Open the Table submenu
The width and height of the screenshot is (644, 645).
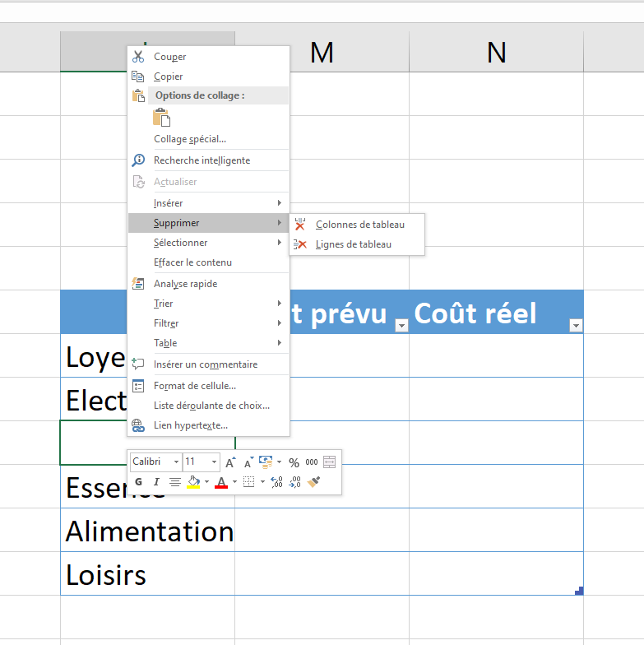[209, 342]
